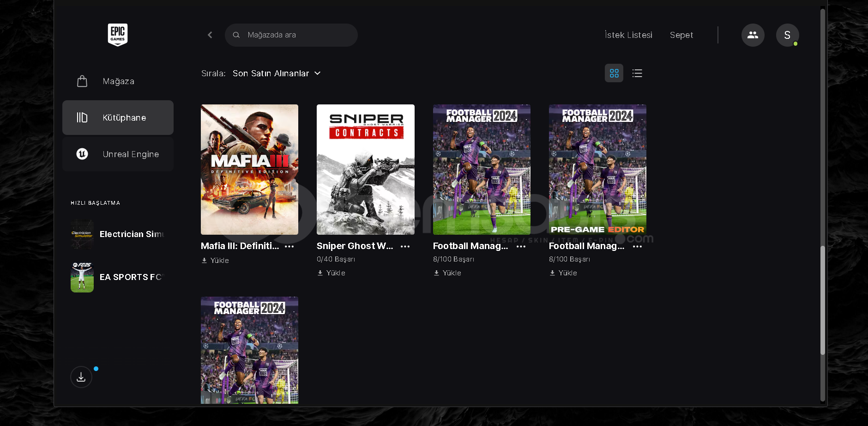Open more options for Sniper Ghost Warrior
Image resolution: width=868 pixels, height=426 pixels.
click(405, 247)
